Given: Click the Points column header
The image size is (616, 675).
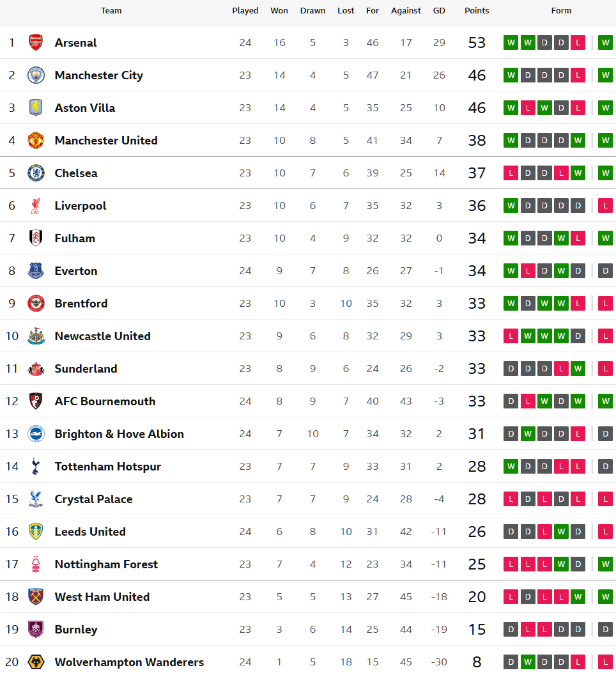Looking at the screenshot, I should pos(477,11).
